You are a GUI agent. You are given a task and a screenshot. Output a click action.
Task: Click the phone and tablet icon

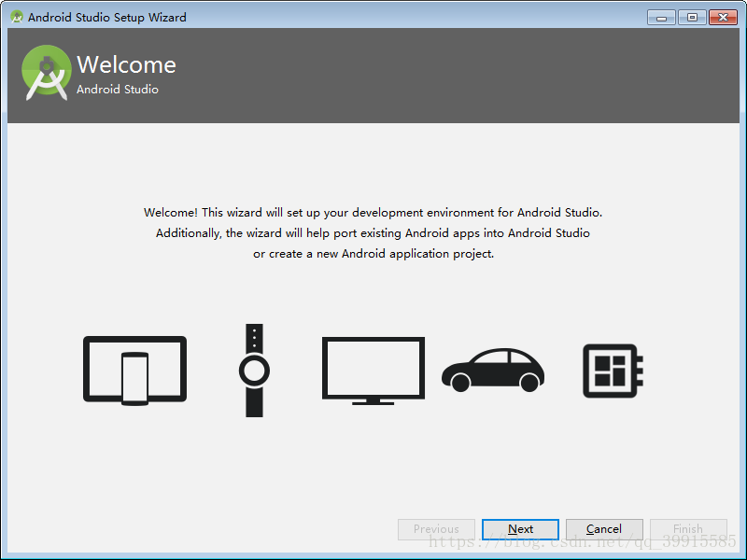click(134, 371)
